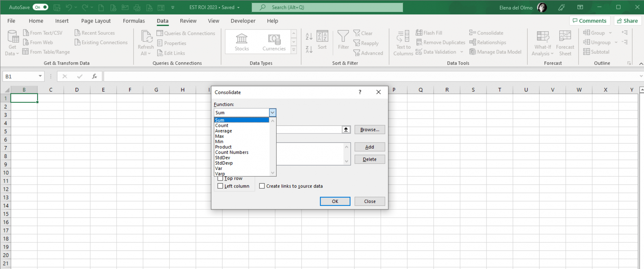Open the Sort dialog
This screenshot has width=644, height=269.
[x=322, y=40]
